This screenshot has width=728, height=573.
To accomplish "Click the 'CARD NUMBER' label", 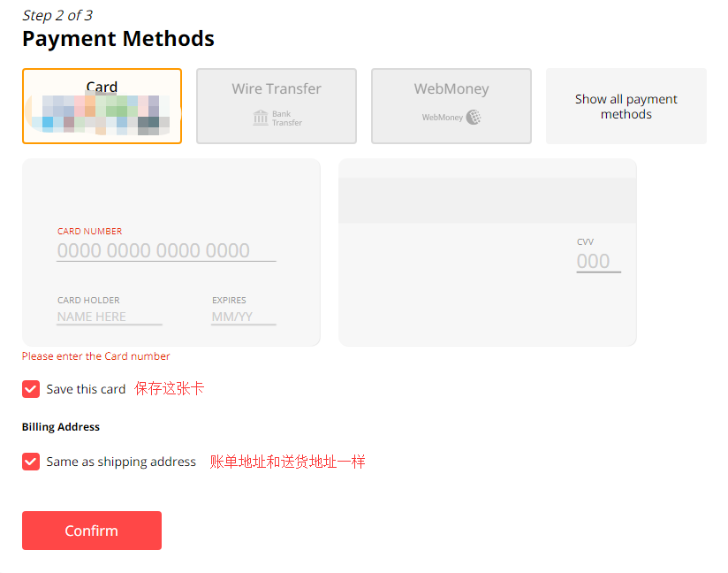I will 89,232.
